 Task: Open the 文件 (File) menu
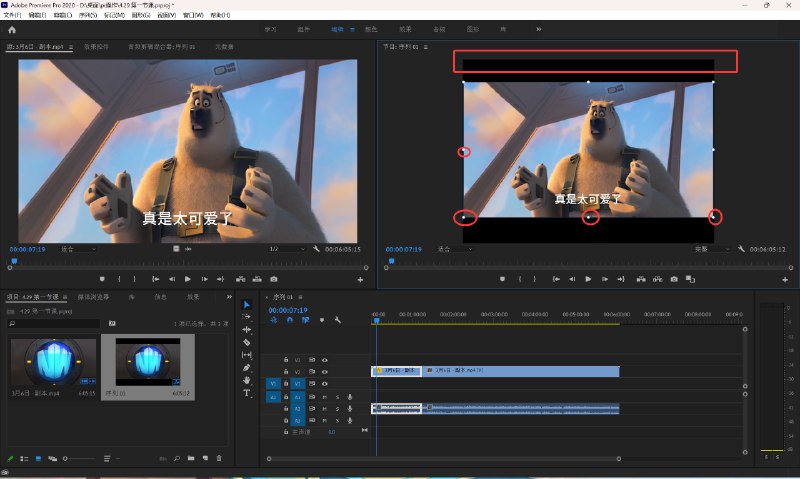[12, 15]
